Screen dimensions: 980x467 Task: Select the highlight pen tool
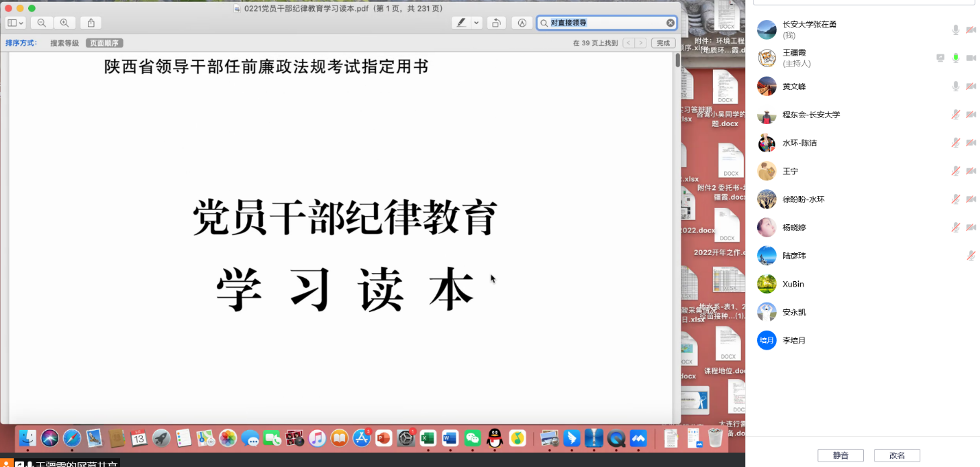pyautogui.click(x=461, y=23)
